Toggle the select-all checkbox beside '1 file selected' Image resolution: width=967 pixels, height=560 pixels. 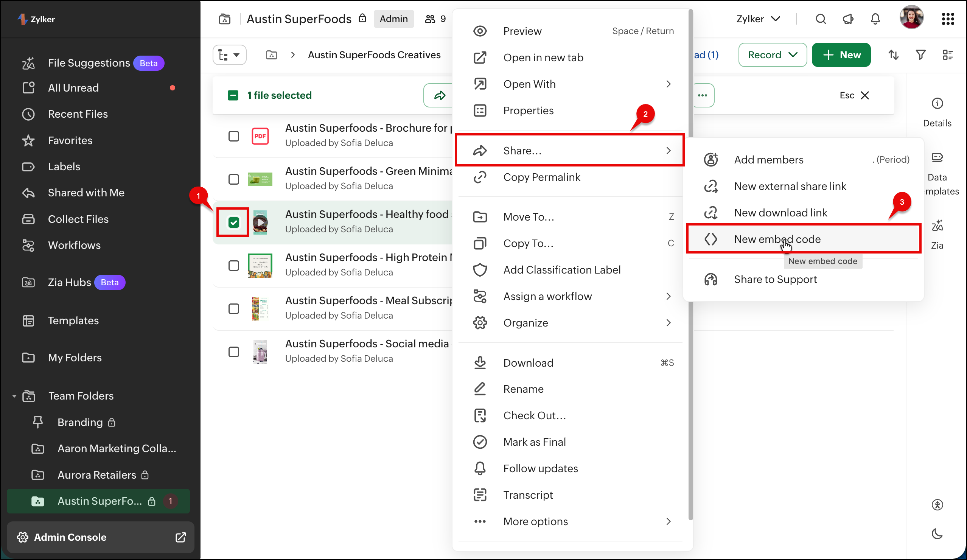pos(233,95)
